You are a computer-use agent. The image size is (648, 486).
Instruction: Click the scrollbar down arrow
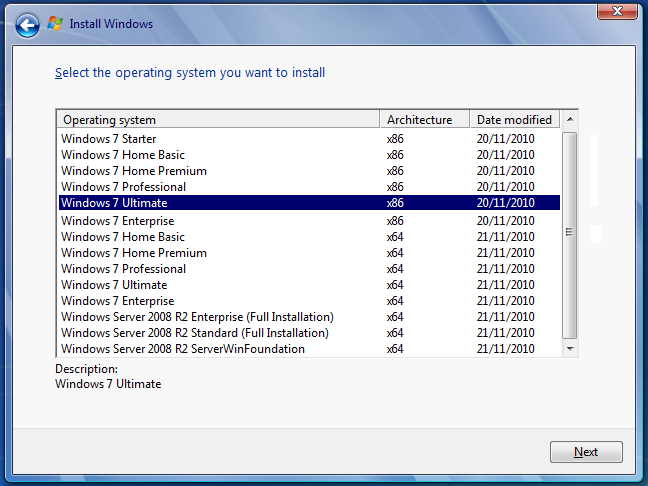pos(570,349)
